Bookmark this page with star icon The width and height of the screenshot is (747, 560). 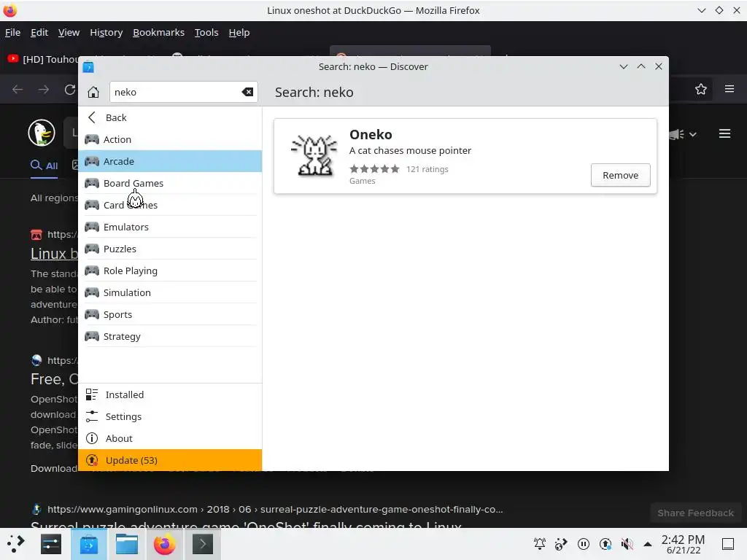(701, 89)
